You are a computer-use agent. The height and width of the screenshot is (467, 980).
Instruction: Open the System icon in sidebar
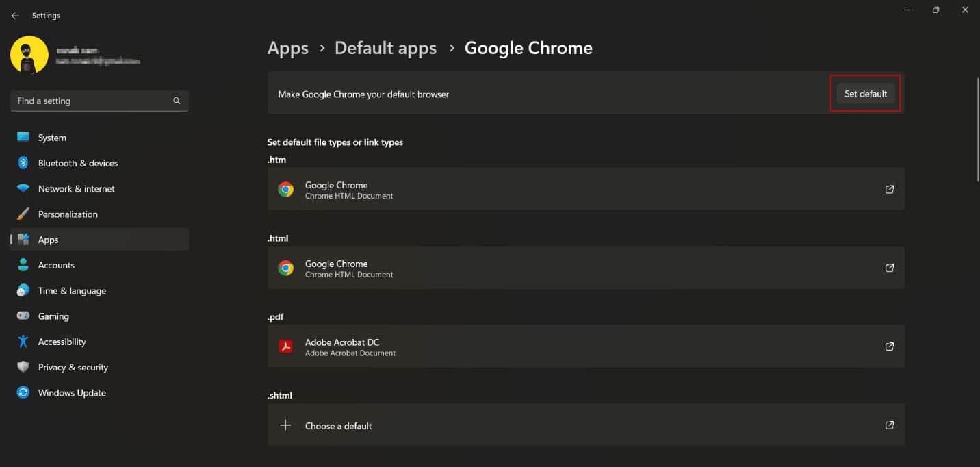coord(23,138)
